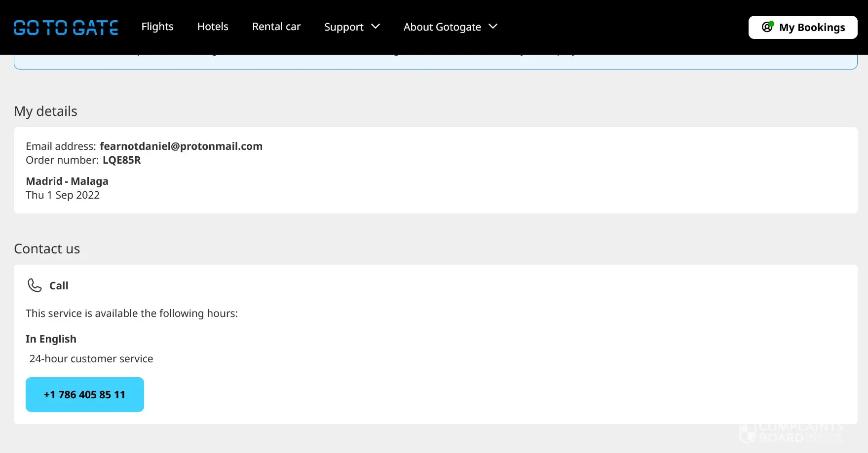868x453 pixels.
Task: Click the 24-hour customer service text
Action: (x=91, y=359)
